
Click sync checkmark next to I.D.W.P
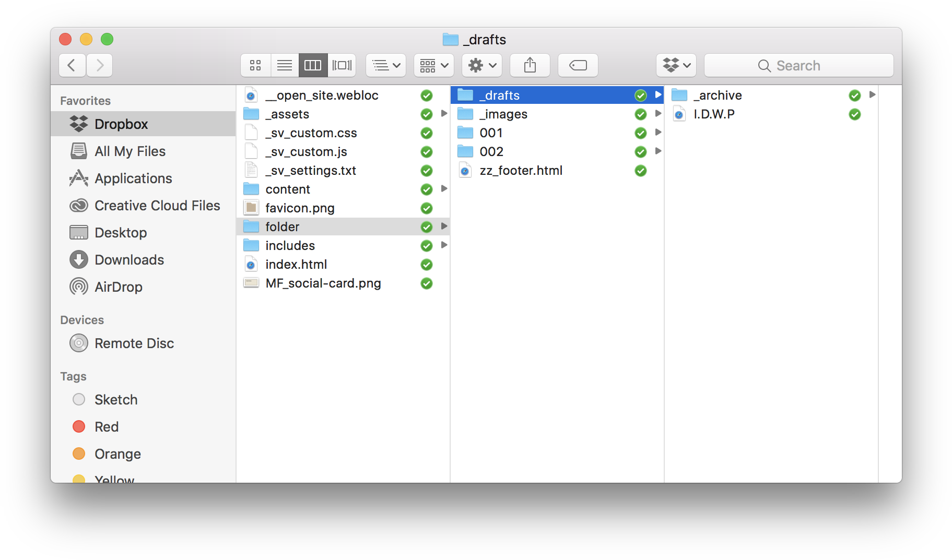855,114
